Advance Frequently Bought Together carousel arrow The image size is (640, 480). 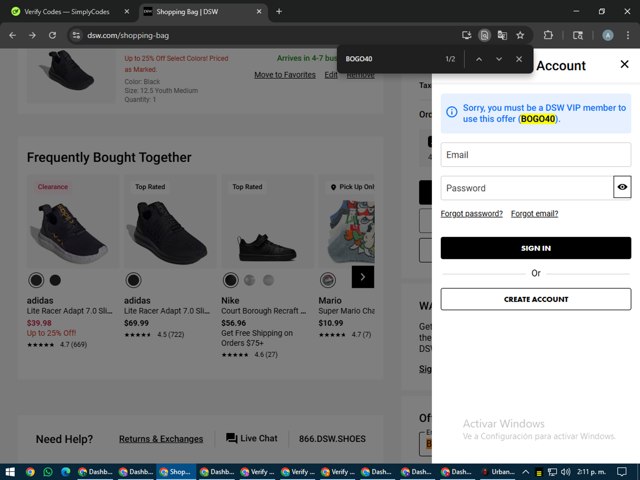(363, 277)
